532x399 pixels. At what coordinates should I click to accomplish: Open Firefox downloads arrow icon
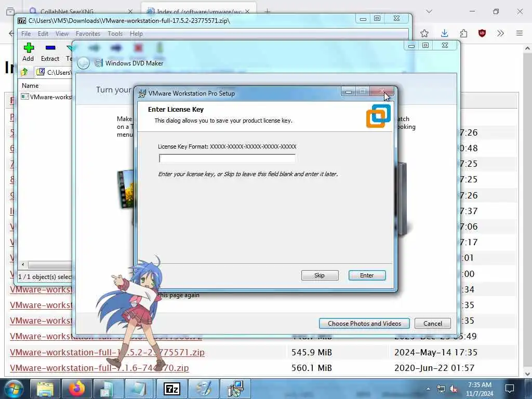point(445,33)
